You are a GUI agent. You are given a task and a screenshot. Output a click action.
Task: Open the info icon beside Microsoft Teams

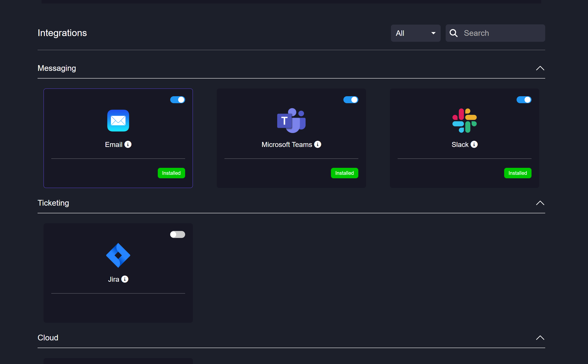pyautogui.click(x=318, y=144)
